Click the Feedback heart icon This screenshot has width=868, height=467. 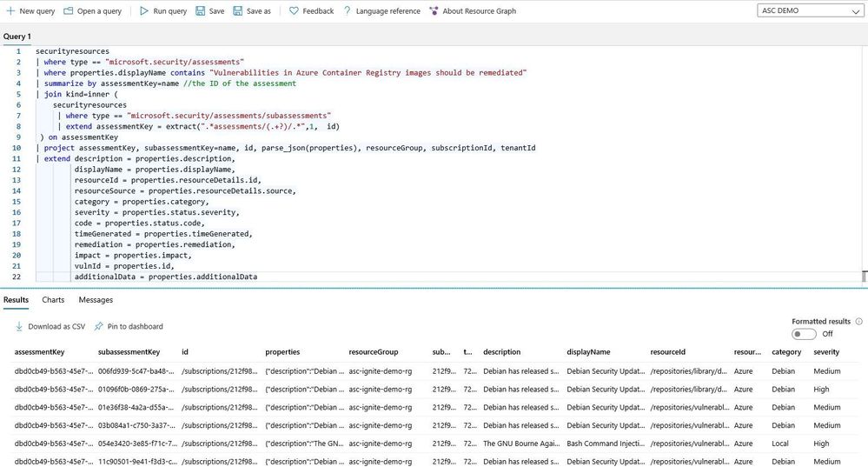point(294,11)
